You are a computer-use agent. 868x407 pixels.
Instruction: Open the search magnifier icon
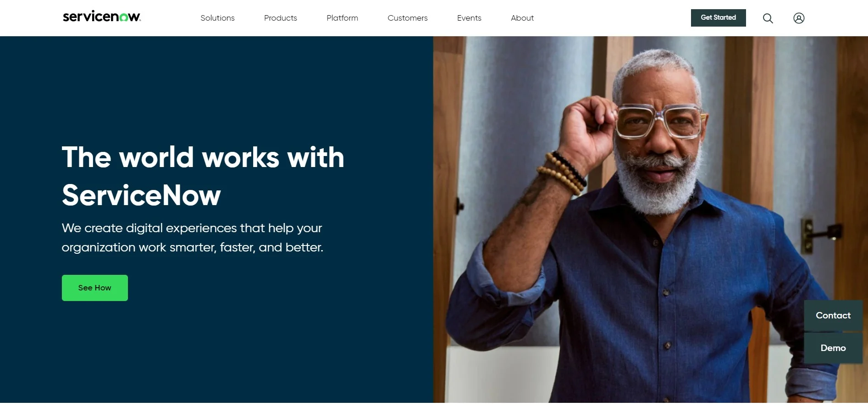point(768,18)
